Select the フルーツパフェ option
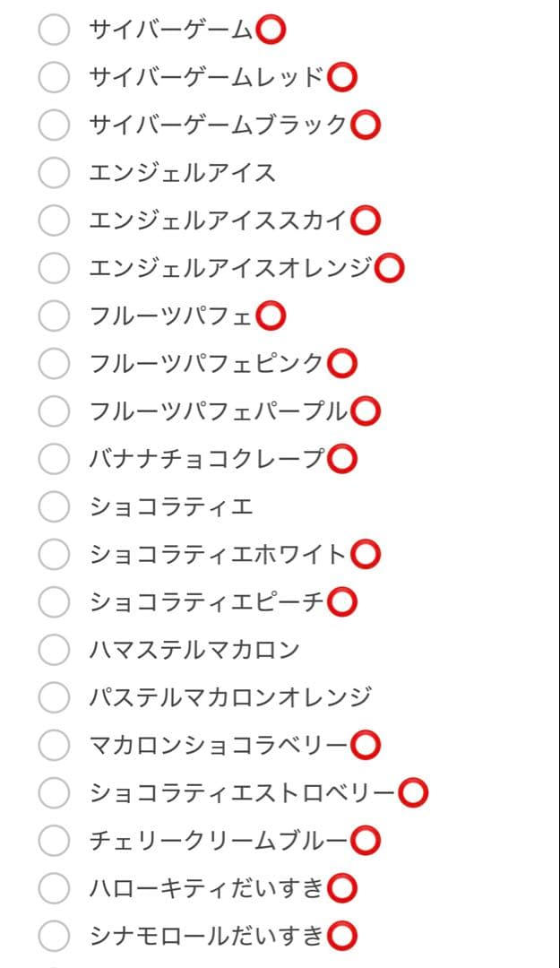Viewport: 560px width, 968px height. point(54,315)
